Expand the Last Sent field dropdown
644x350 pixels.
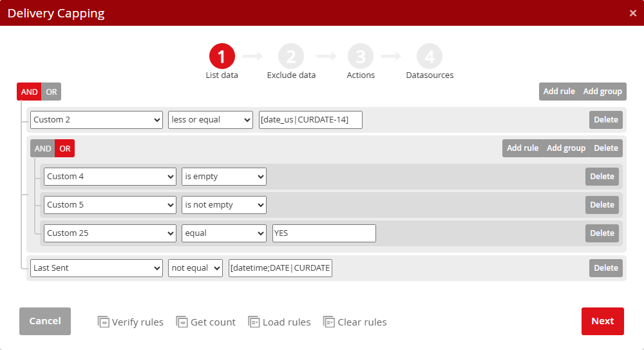[x=96, y=268]
